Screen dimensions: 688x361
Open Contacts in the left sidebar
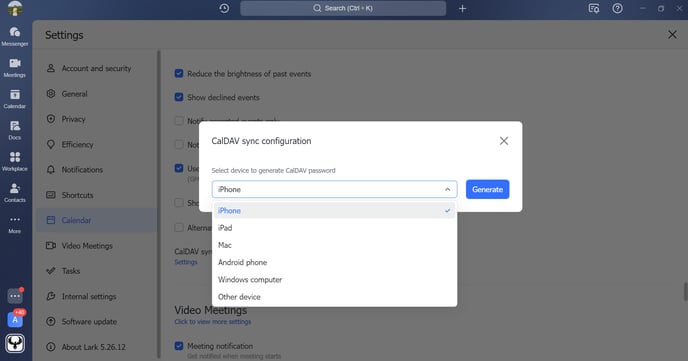[x=14, y=192]
